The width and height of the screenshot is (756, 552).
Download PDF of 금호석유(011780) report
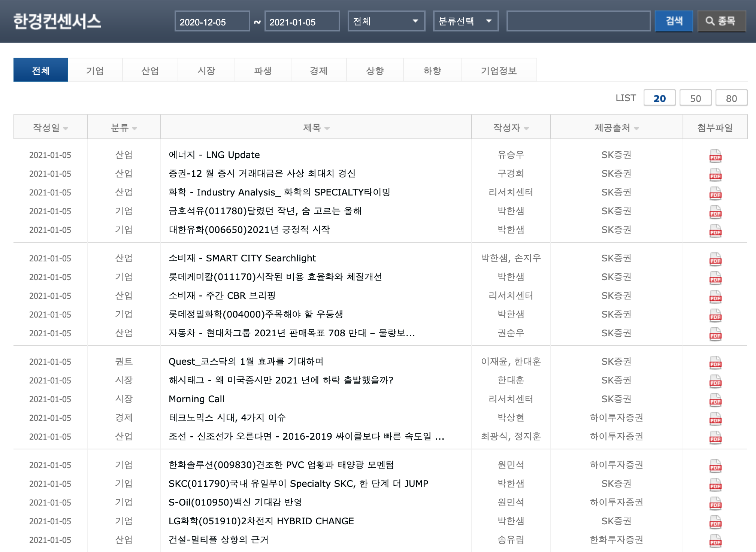(715, 212)
